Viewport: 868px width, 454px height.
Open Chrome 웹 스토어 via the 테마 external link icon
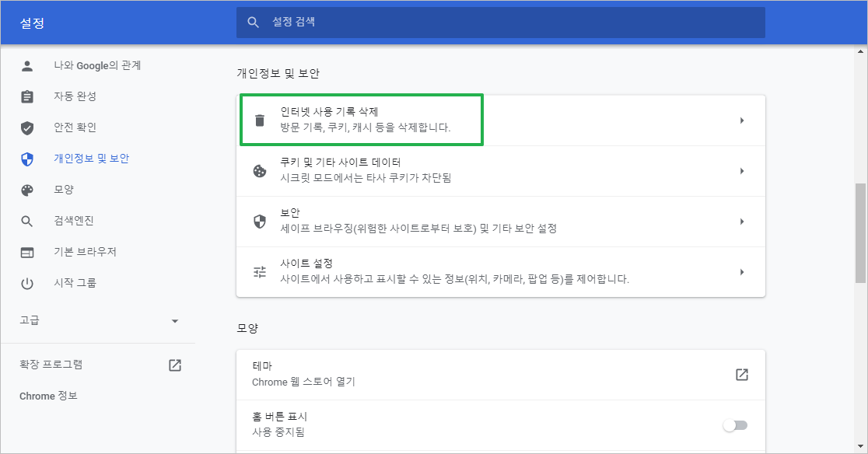coord(741,374)
